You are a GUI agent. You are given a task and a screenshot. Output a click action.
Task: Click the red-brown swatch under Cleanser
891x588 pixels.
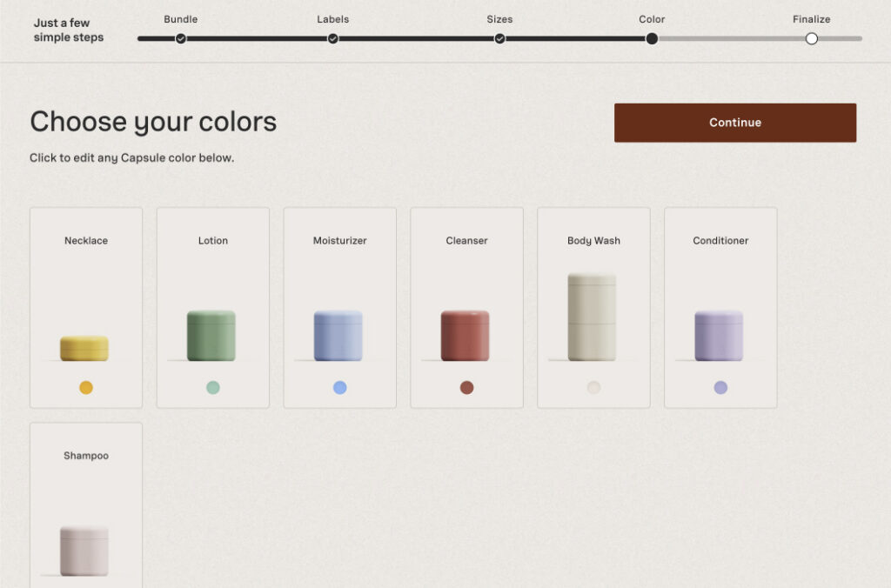coord(467,388)
